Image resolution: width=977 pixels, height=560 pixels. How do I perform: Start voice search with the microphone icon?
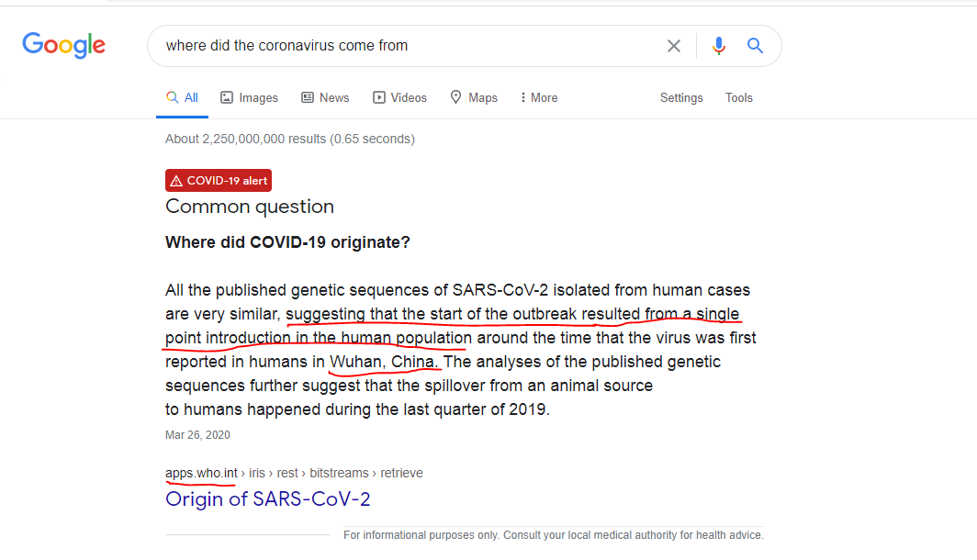(719, 46)
